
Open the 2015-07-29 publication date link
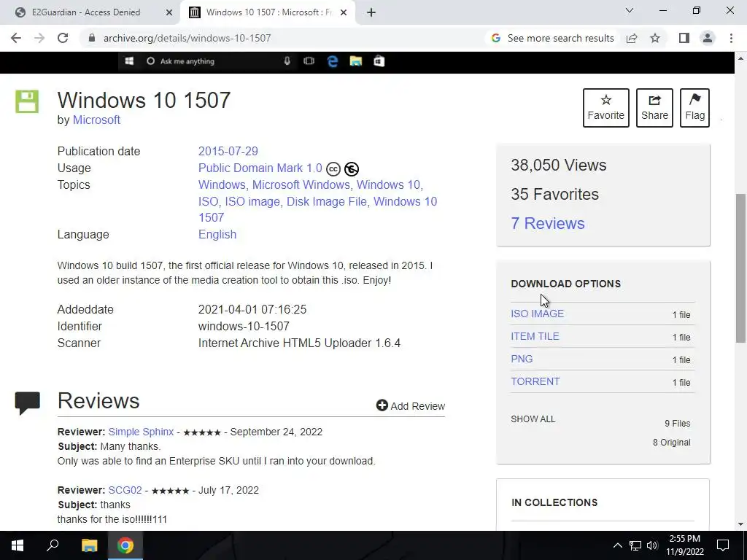click(228, 151)
